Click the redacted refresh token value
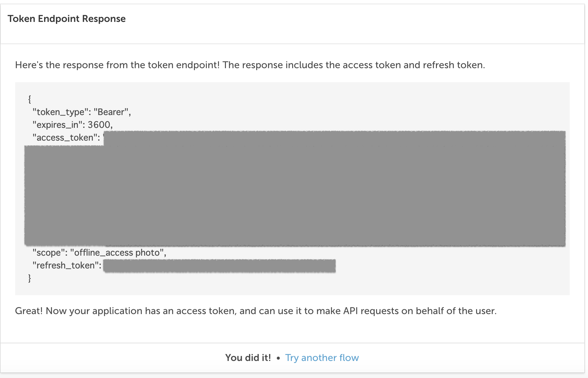 point(220,266)
